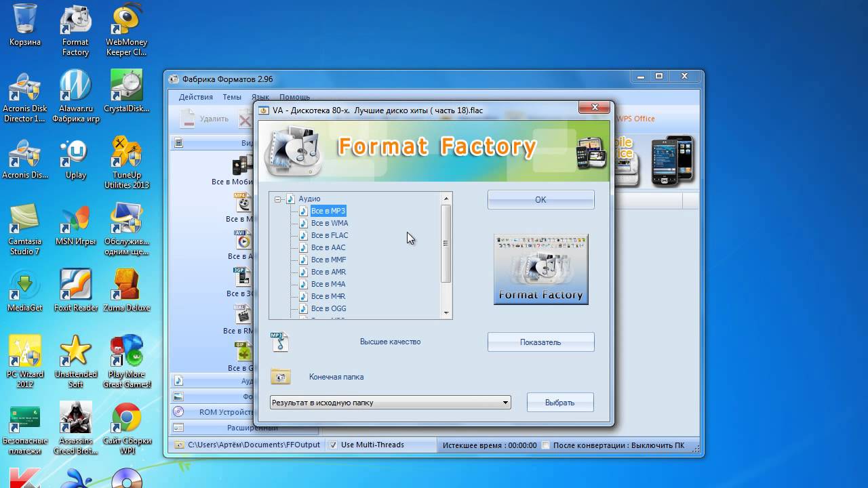The width and height of the screenshot is (868, 488).
Task: Select "Все в MP3" in audio tree
Action: tap(328, 211)
